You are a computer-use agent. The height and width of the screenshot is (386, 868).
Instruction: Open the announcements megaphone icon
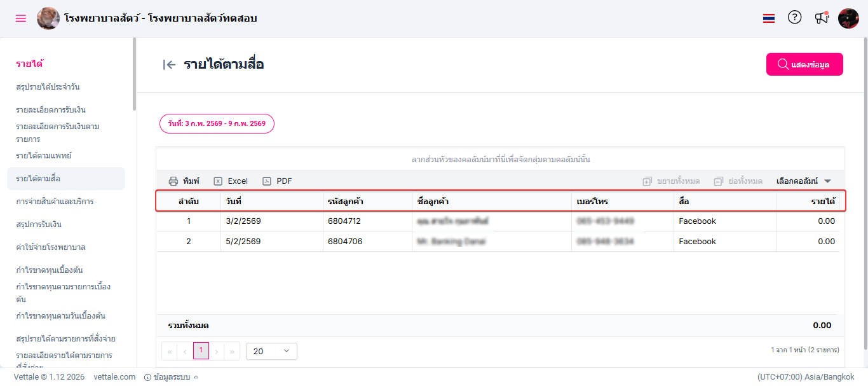pos(822,18)
